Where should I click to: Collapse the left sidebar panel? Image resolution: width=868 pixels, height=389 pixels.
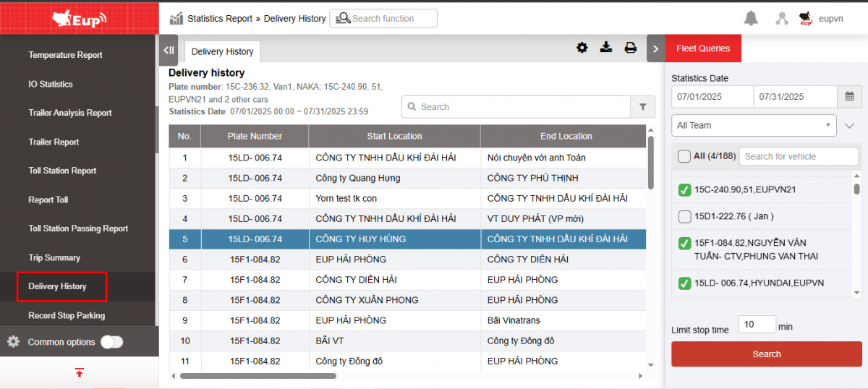(x=169, y=51)
